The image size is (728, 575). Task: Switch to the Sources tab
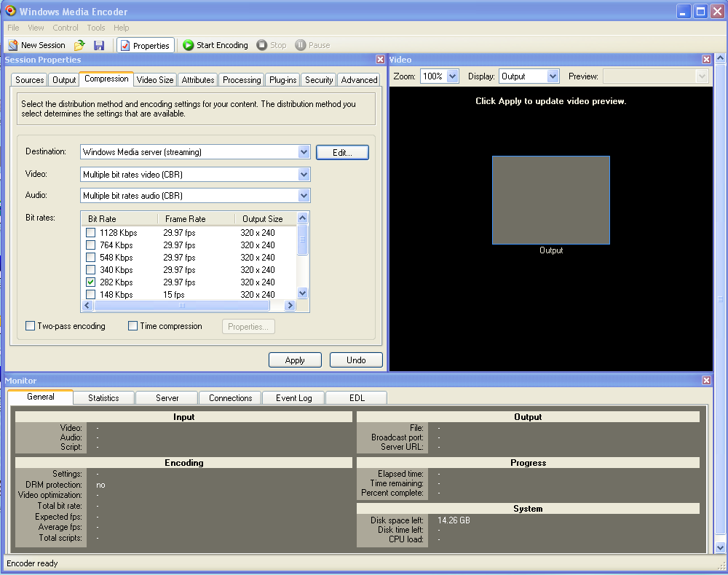[x=29, y=80]
